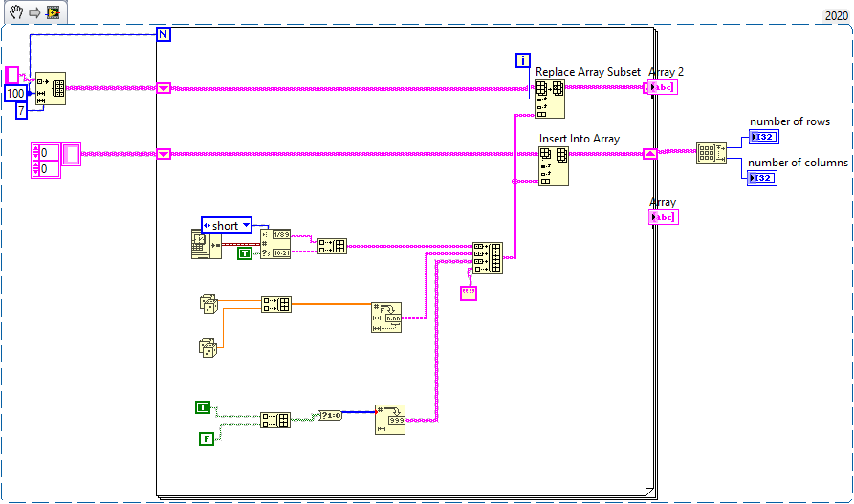The image size is (854, 504).
Task: Toggle the True constant near date string node
Action: [x=245, y=252]
